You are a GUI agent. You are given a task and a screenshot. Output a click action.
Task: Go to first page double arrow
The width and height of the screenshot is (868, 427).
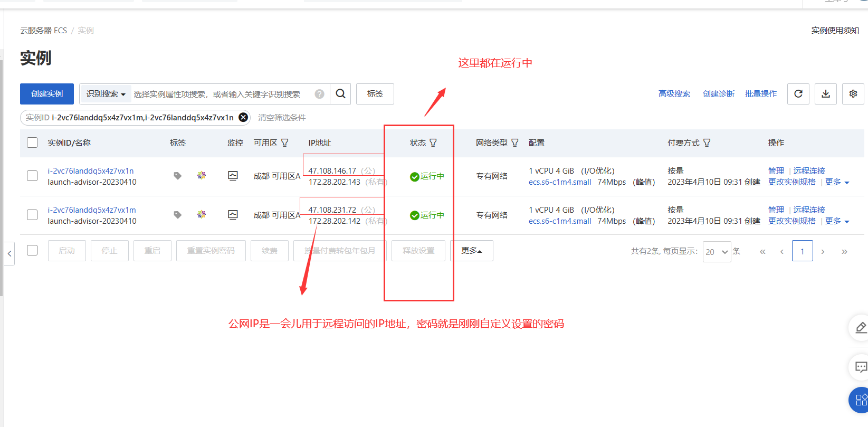coord(762,252)
